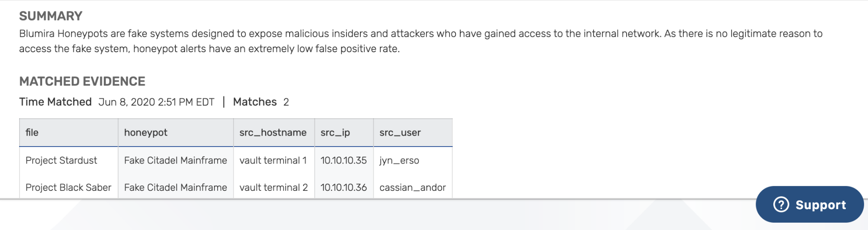Click the src_user column header
868x230 pixels.
coord(413,133)
